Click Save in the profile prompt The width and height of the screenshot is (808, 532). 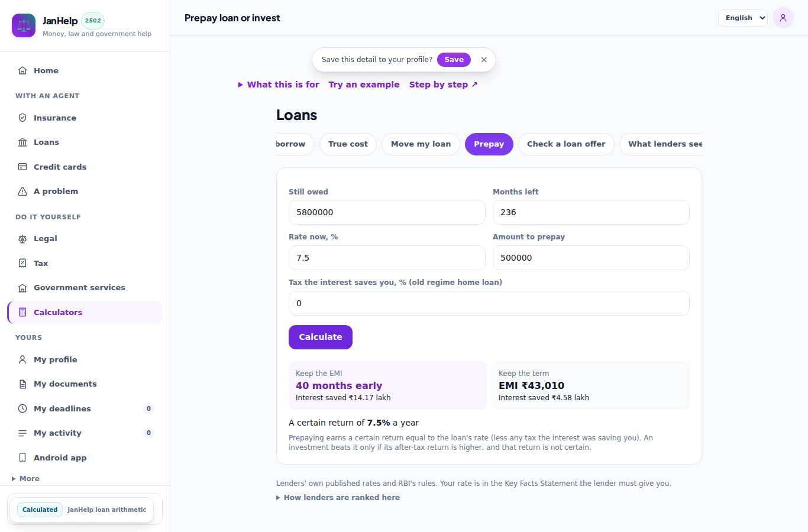point(454,60)
